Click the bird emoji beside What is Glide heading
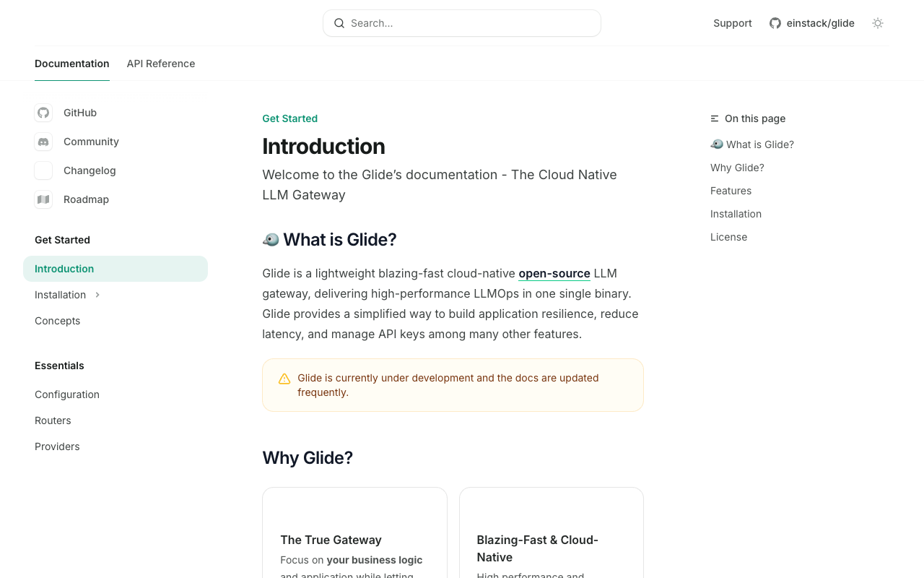The image size is (924, 578). click(x=271, y=239)
